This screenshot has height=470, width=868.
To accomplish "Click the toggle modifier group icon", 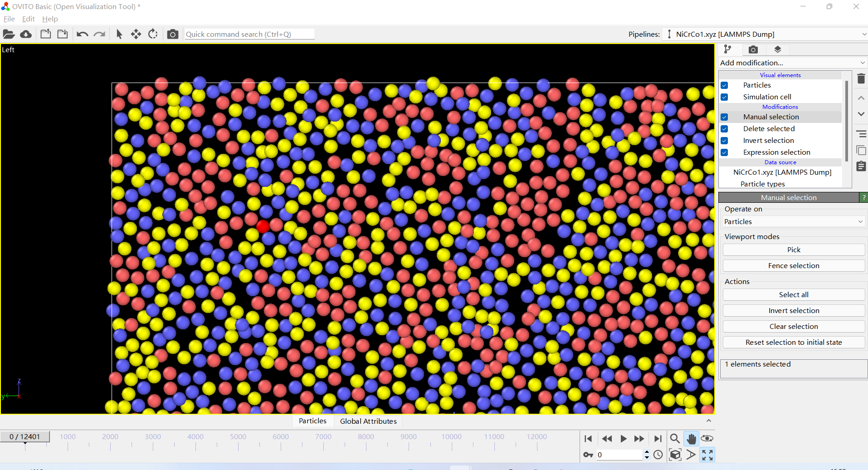I will pos(861,134).
